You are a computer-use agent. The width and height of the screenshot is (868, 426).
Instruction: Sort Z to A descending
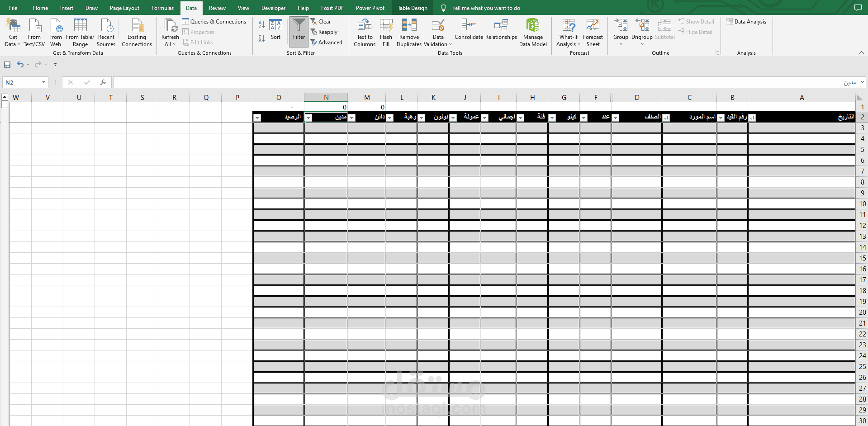(x=261, y=39)
